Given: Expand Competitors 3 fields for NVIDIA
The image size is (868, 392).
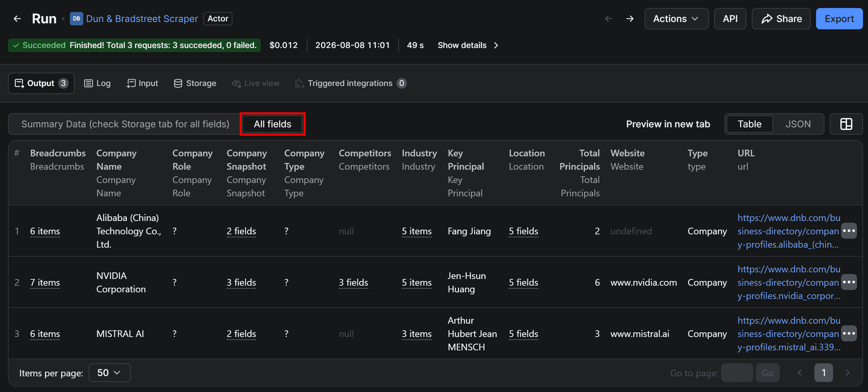Looking at the screenshot, I should click(x=354, y=283).
